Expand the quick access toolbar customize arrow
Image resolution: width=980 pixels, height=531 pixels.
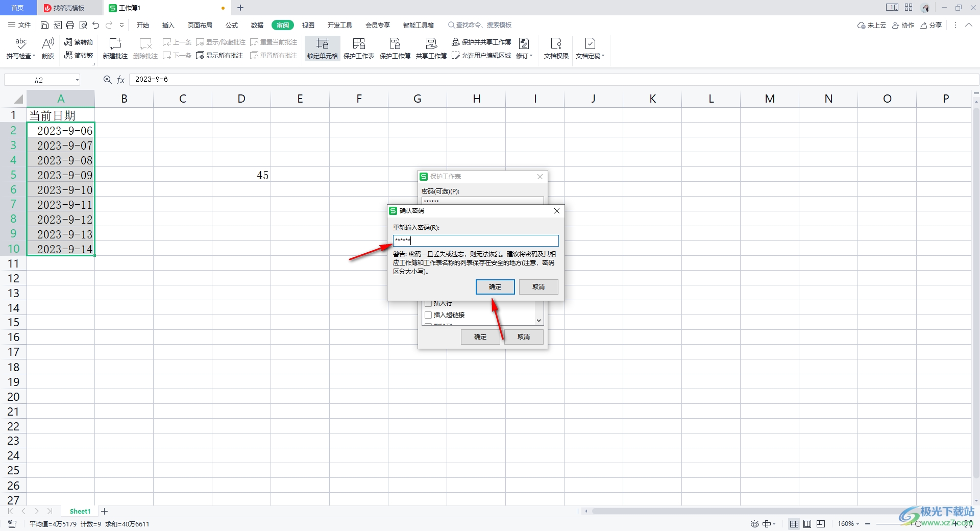121,25
